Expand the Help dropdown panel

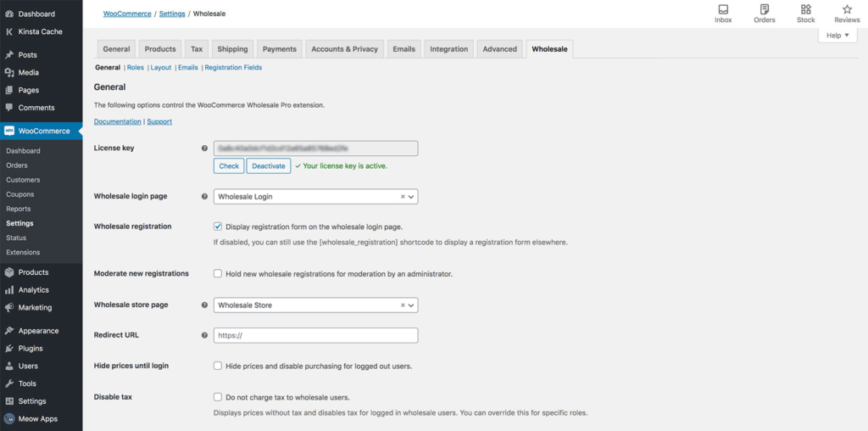point(837,36)
